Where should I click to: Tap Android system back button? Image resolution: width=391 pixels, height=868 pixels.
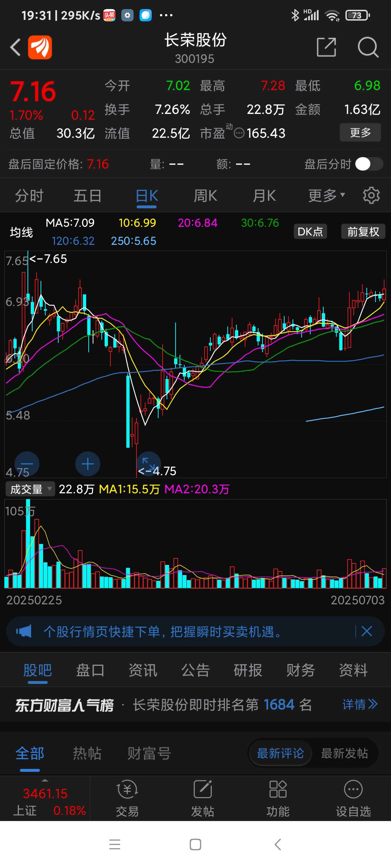278,844
